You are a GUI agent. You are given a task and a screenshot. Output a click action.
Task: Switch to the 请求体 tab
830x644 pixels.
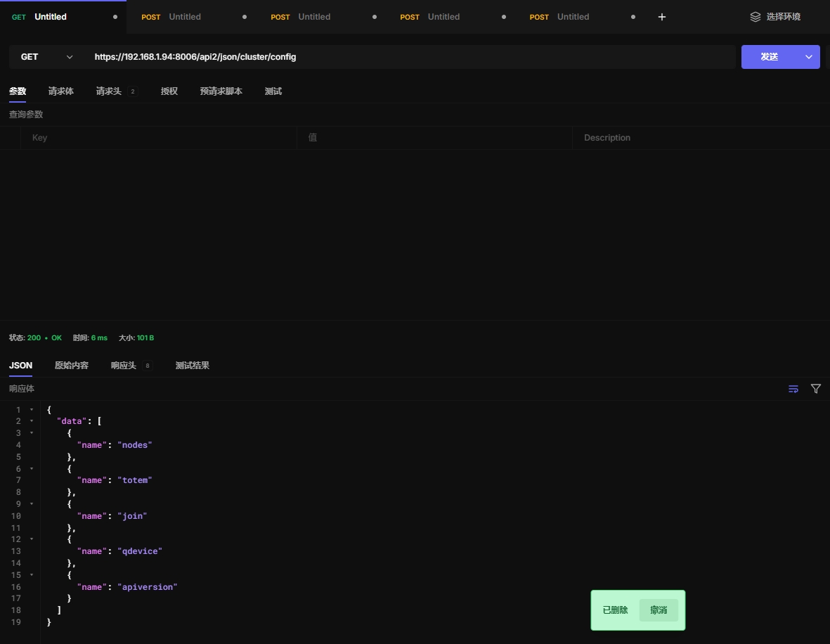[60, 91]
